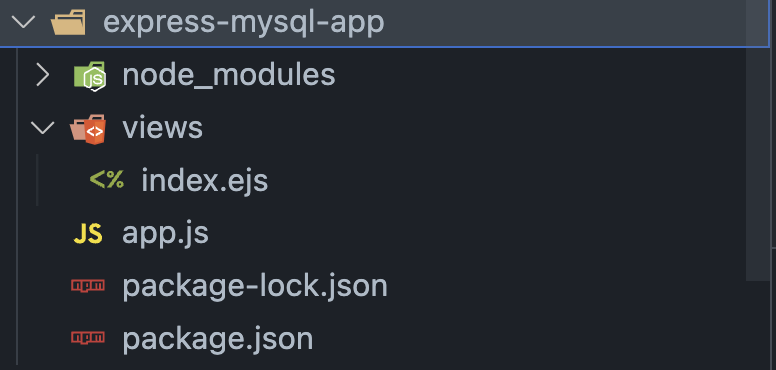The image size is (776, 370).
Task: Collapse the views folder chevron
Action: 43,128
